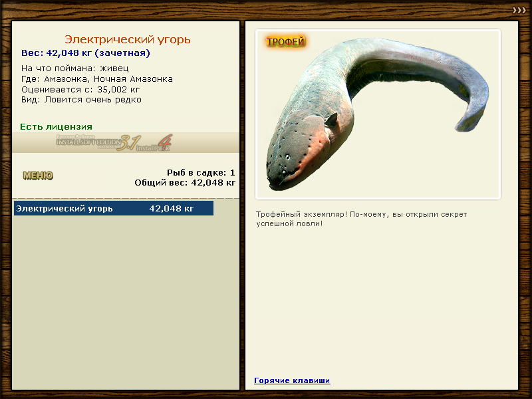Click the ТРОФЕЙ trophy badge
Screen dimensions: 532x399
click(285, 42)
